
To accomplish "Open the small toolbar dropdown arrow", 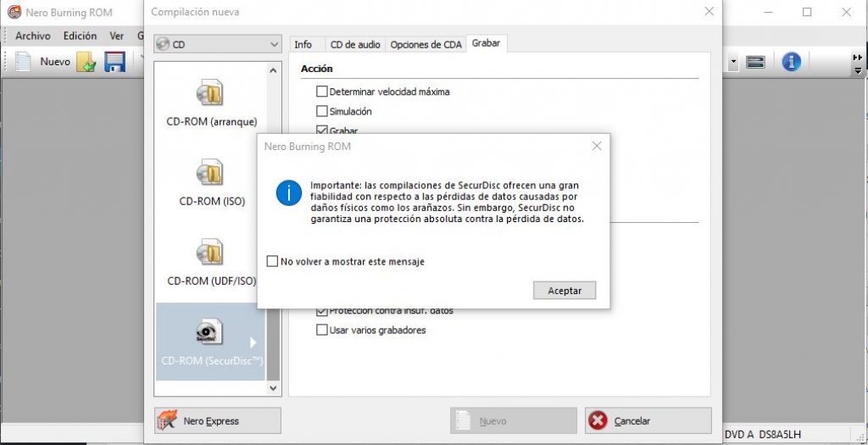I will (x=734, y=63).
